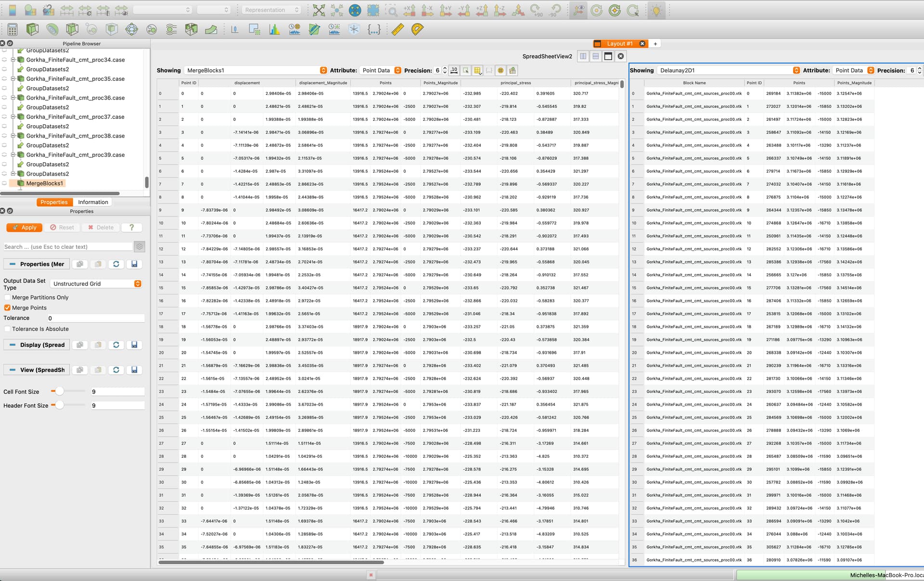Click the question mark help button
Image resolution: width=924 pixels, height=581 pixels.
point(132,228)
